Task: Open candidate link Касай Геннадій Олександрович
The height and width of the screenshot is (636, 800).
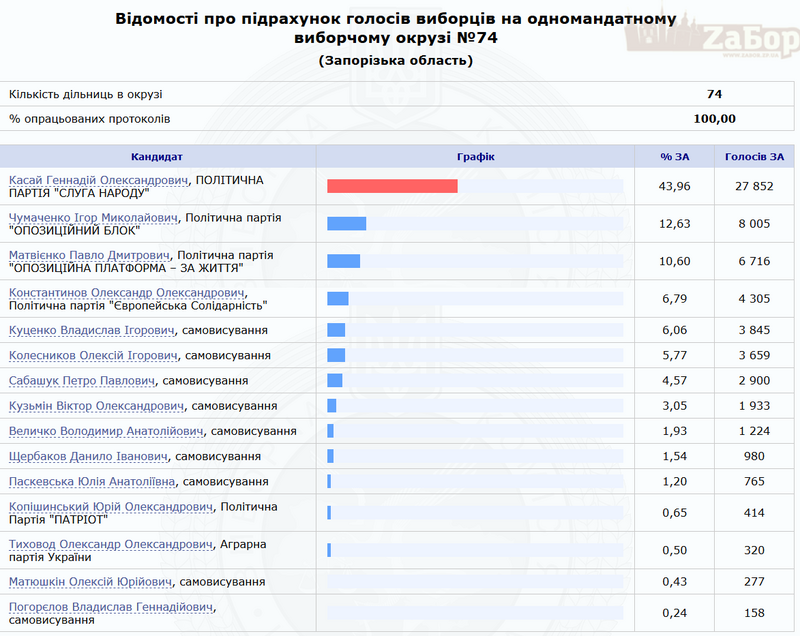Action: [98, 180]
